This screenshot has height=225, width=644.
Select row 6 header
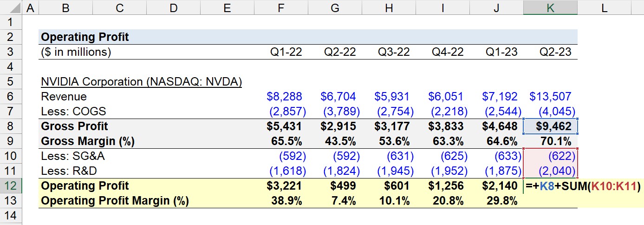coord(11,97)
